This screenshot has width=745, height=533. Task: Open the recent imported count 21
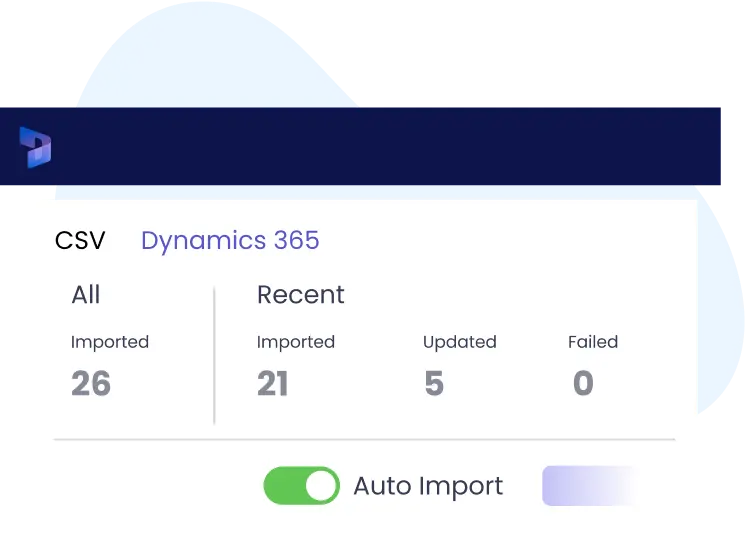[x=273, y=384]
